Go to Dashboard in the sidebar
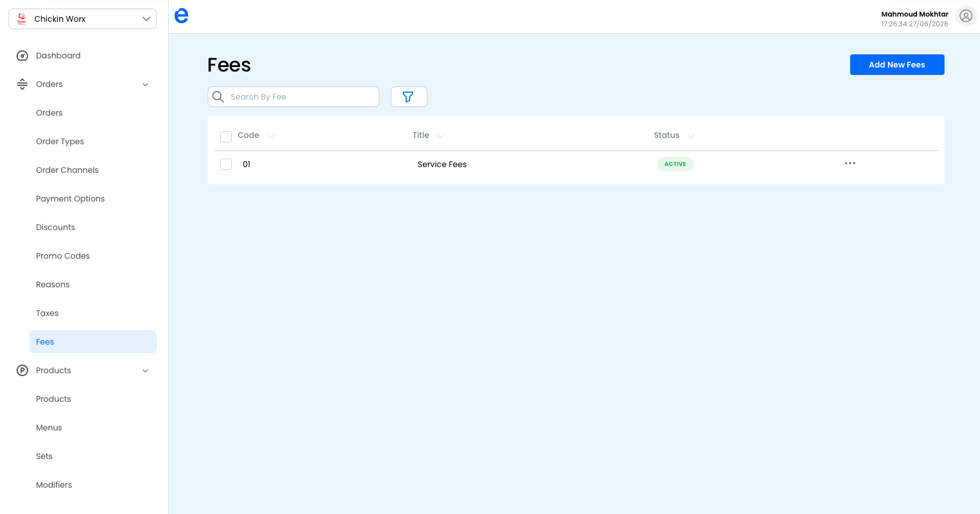The image size is (980, 514). pyautogui.click(x=58, y=56)
